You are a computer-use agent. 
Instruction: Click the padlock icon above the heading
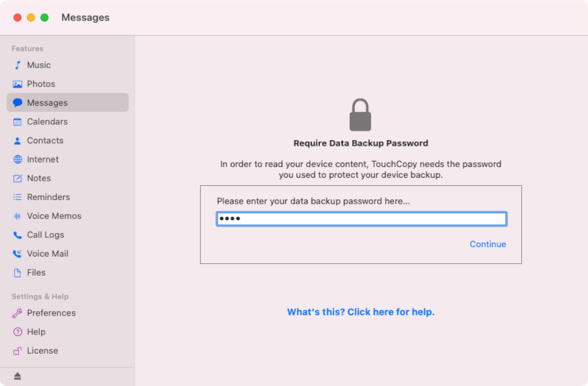(x=360, y=115)
